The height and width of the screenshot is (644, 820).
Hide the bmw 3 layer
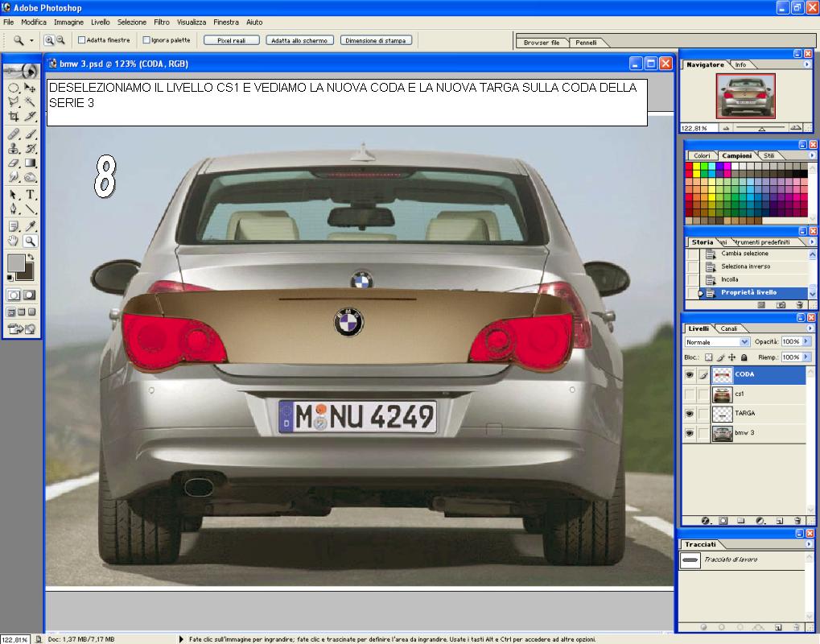690,432
